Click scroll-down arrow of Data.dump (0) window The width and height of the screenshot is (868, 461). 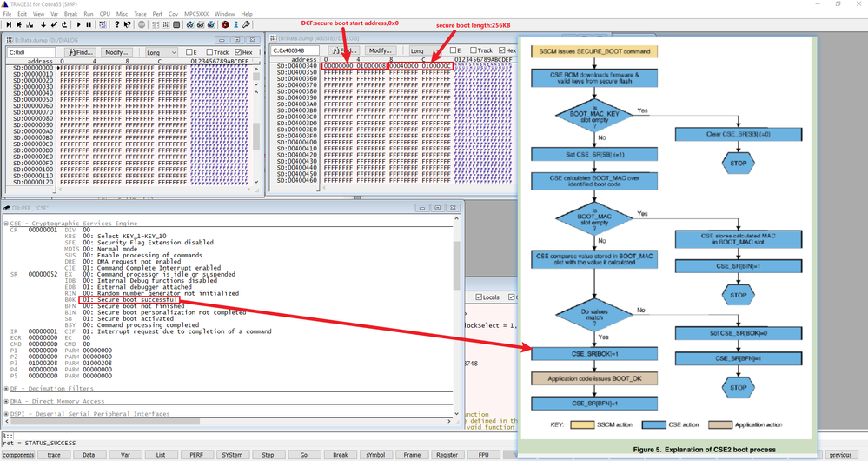tap(256, 182)
